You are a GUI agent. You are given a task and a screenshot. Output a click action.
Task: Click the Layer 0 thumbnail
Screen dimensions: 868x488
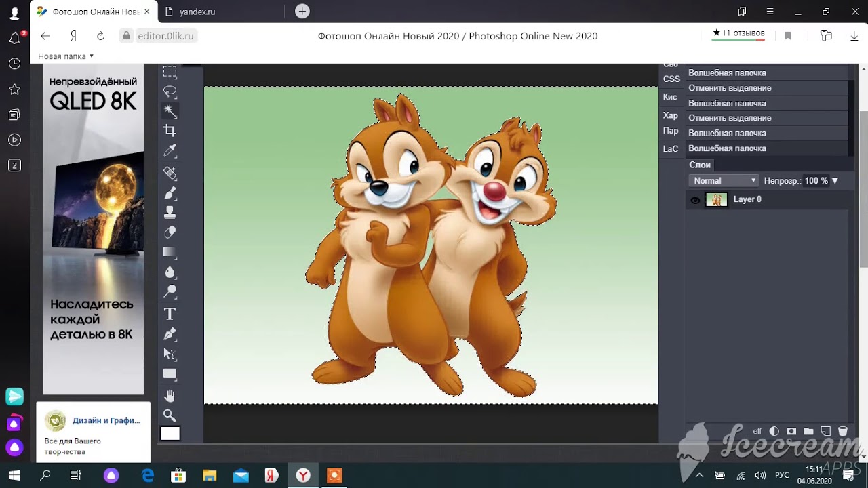717,200
